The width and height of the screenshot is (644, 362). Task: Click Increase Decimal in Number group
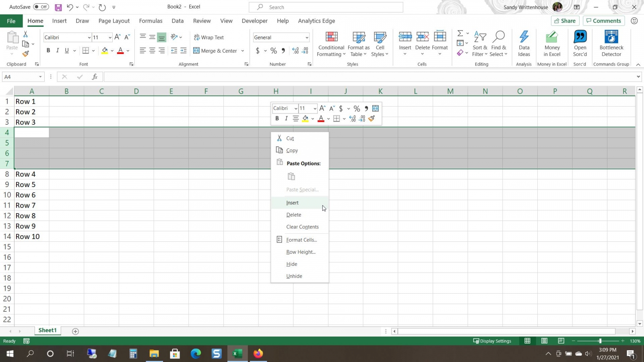coord(295,51)
